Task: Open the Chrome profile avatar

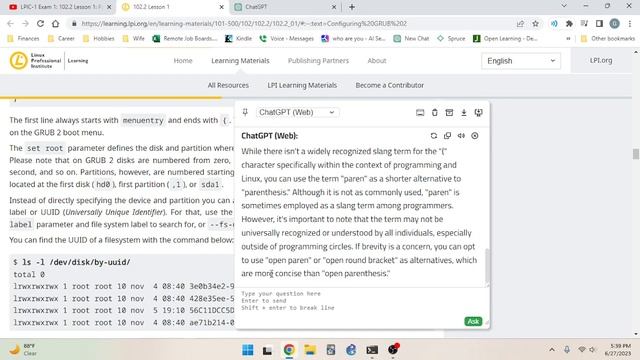Action: (x=614, y=24)
